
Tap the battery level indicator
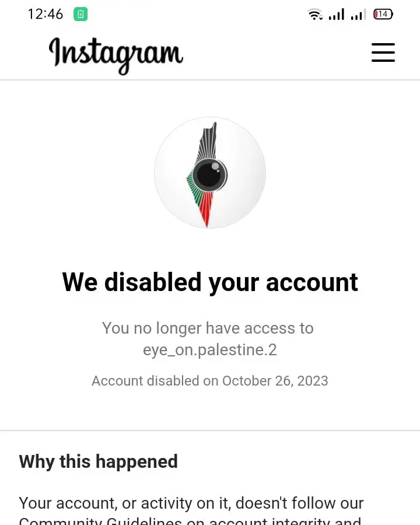click(383, 14)
